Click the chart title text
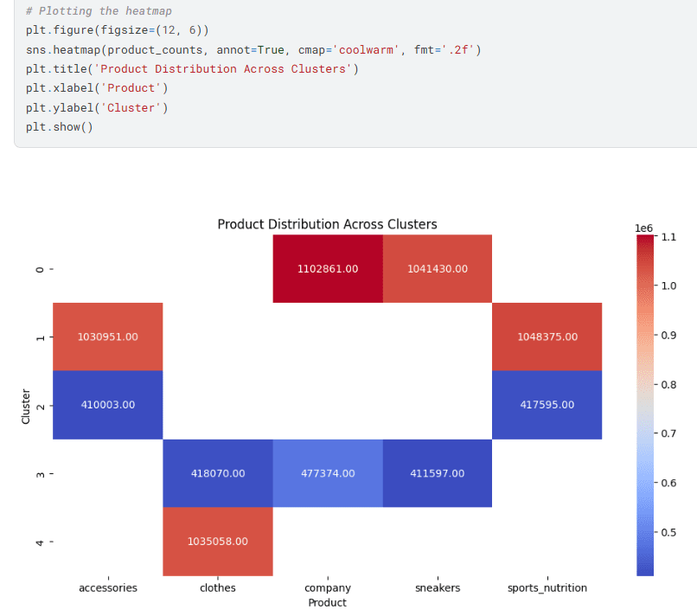Screen dimensions: 697x616 (327, 224)
